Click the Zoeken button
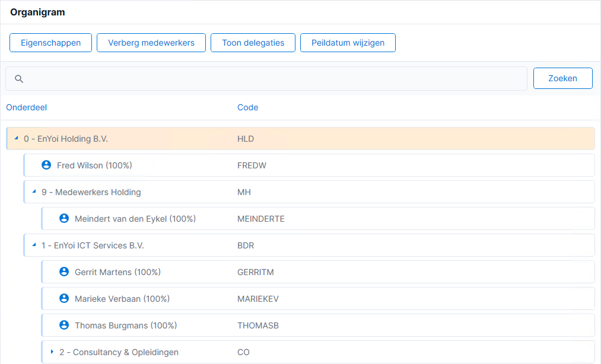 pos(562,78)
